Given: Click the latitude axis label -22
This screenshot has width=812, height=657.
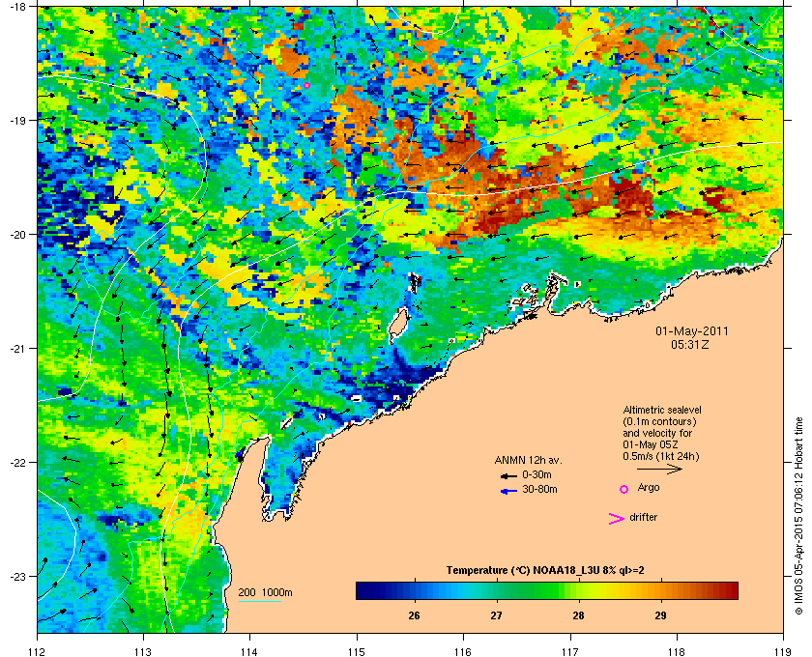Looking at the screenshot, I should point(17,463).
